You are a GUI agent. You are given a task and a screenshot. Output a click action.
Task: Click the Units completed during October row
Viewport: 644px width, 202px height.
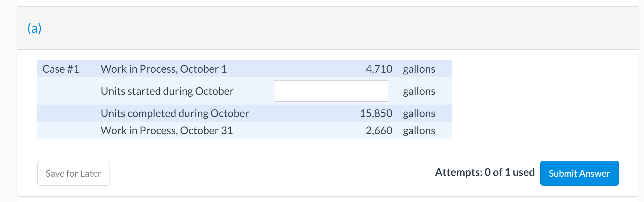coord(175,113)
